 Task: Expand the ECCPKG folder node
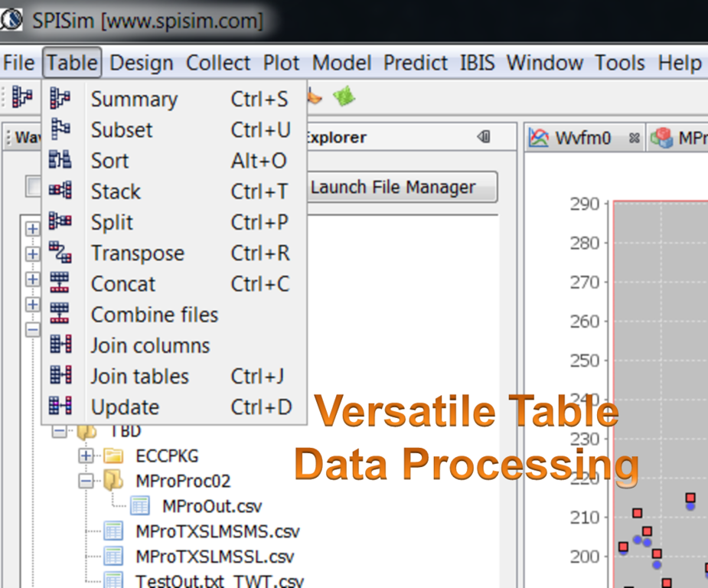(x=86, y=456)
